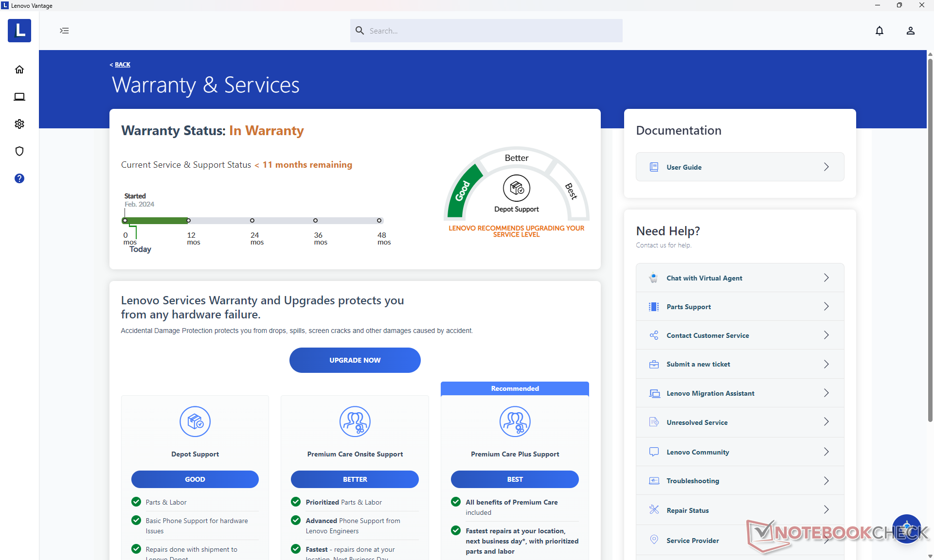934x560 pixels.
Task: Choose the BETTER Premium Care Onsite button
Action: [355, 479]
